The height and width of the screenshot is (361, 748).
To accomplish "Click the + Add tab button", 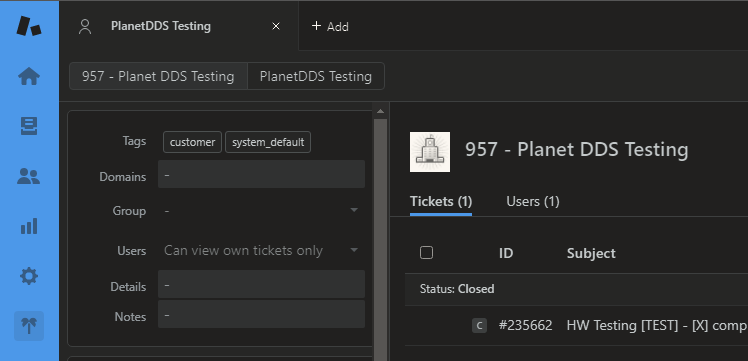I will click(330, 26).
